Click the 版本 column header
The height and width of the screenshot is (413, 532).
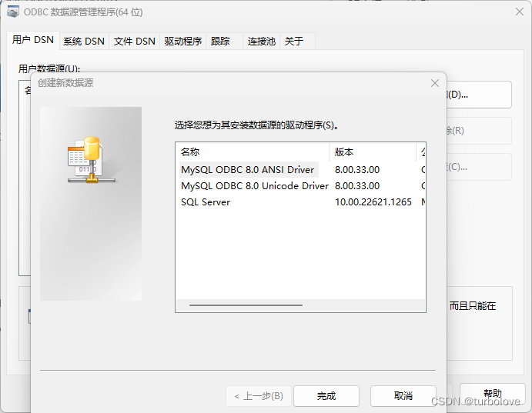373,152
